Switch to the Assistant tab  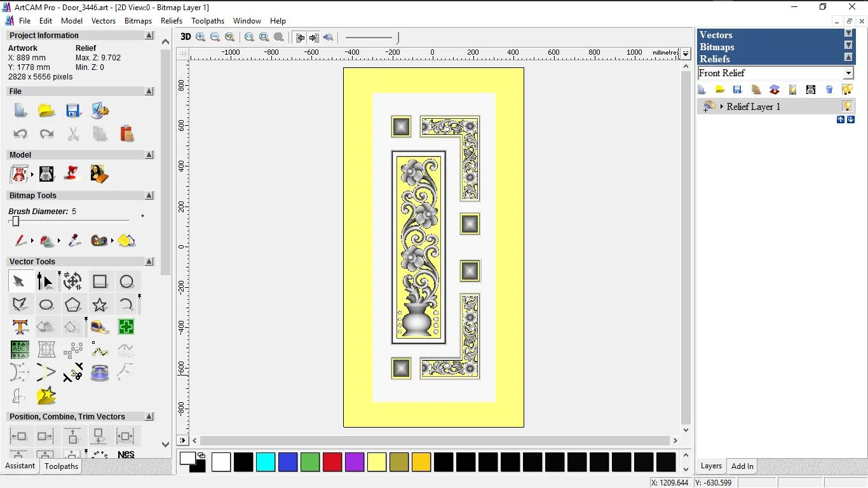point(20,466)
